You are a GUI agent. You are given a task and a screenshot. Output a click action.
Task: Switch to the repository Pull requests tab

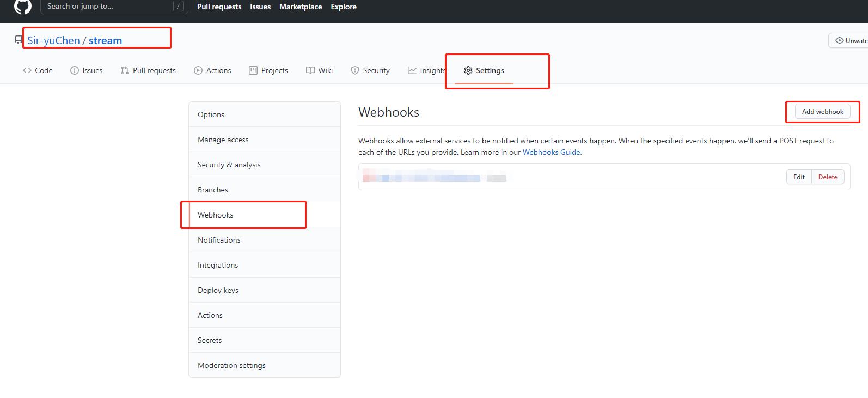pos(148,70)
